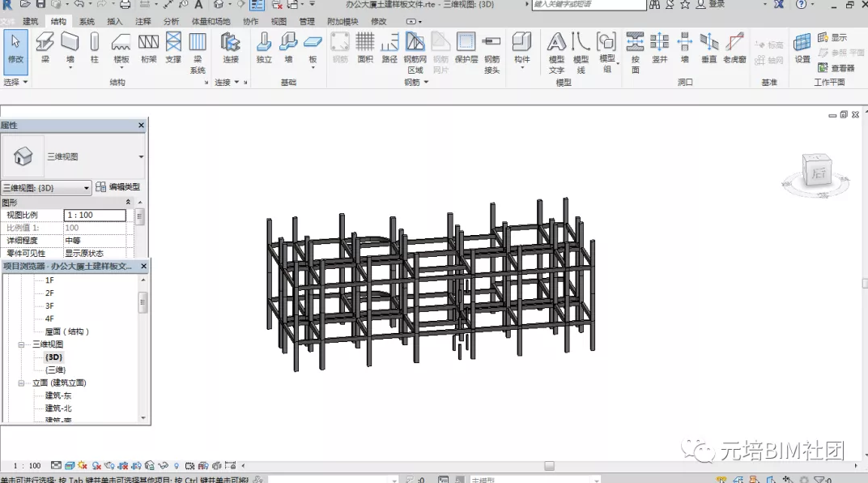868x483 pixels.
Task: Collapse the 三维视图 tree node
Action: tap(22, 344)
